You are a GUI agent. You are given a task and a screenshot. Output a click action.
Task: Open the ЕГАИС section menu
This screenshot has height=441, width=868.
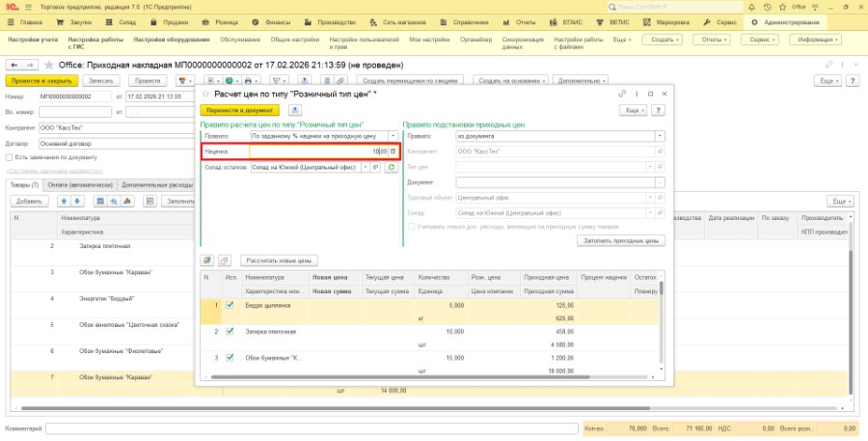[565, 22]
